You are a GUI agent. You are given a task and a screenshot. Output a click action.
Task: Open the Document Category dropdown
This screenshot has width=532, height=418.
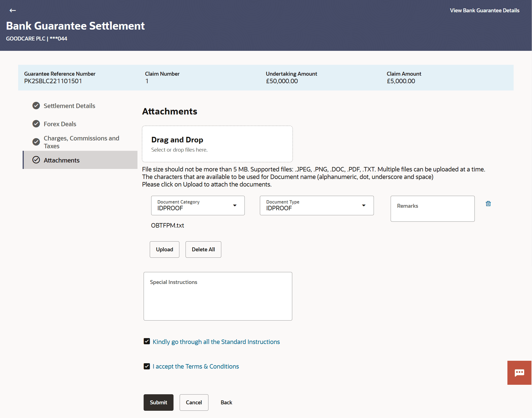click(x=235, y=205)
